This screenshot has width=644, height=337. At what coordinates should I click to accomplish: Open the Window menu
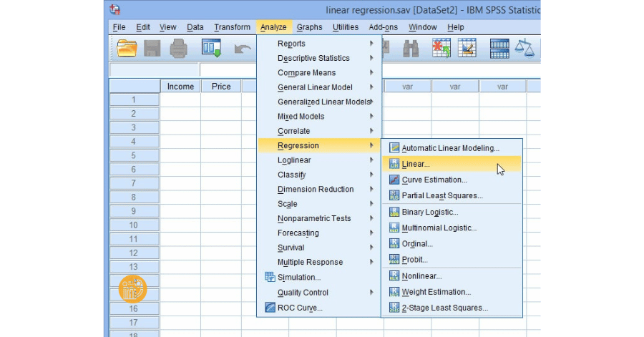[x=423, y=27]
